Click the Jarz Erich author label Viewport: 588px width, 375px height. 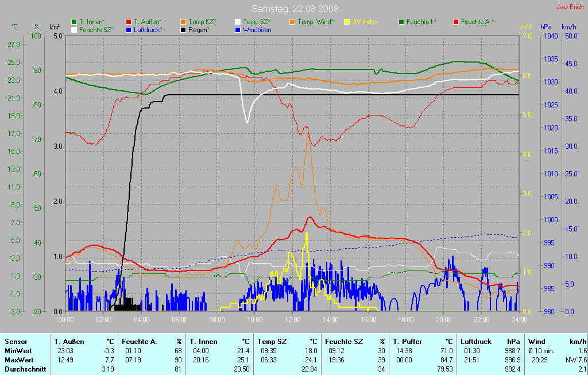(570, 7)
